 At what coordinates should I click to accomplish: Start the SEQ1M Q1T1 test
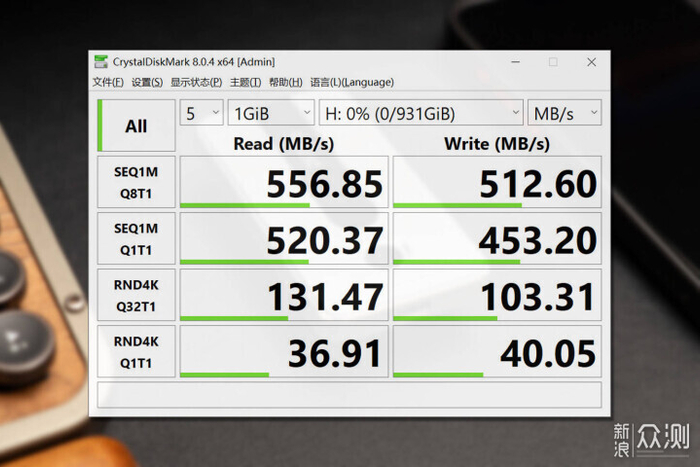tap(136, 239)
